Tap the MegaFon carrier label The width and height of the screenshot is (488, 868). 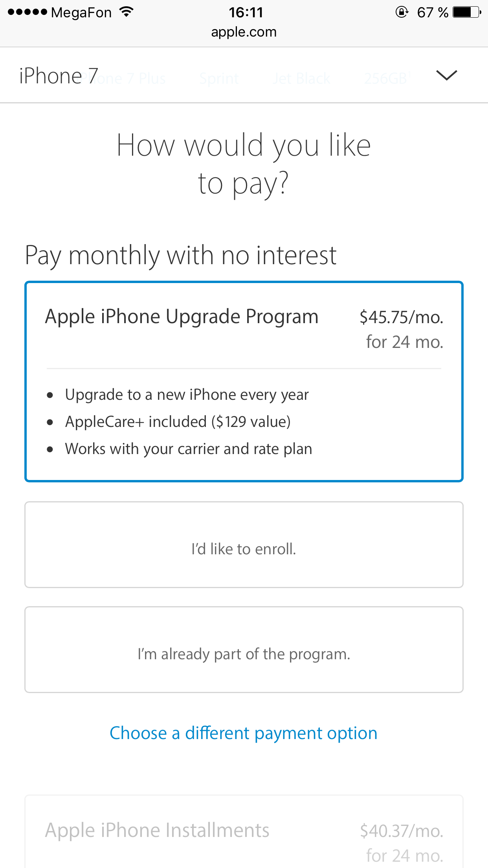tap(81, 13)
